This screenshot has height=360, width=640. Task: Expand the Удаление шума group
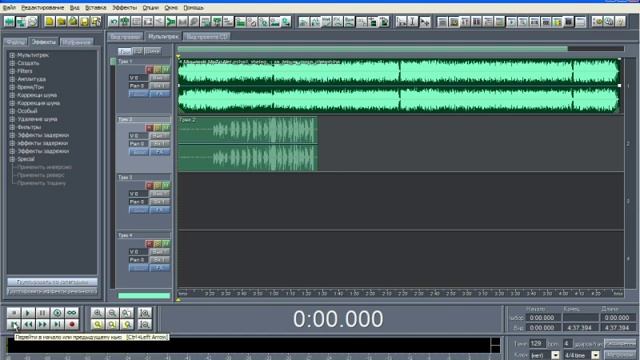[x=12, y=119]
